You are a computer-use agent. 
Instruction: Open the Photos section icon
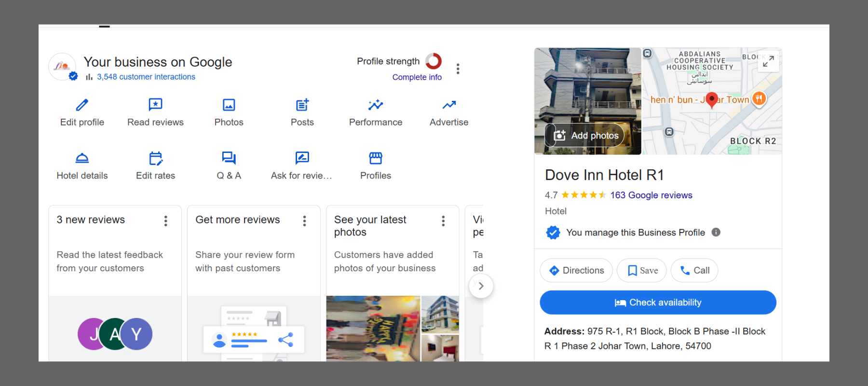pos(229,105)
